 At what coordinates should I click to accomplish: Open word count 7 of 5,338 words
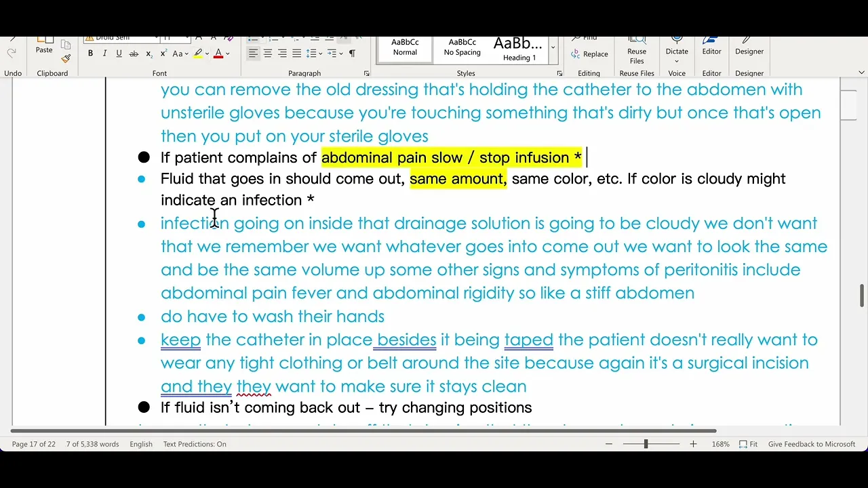[x=92, y=444]
